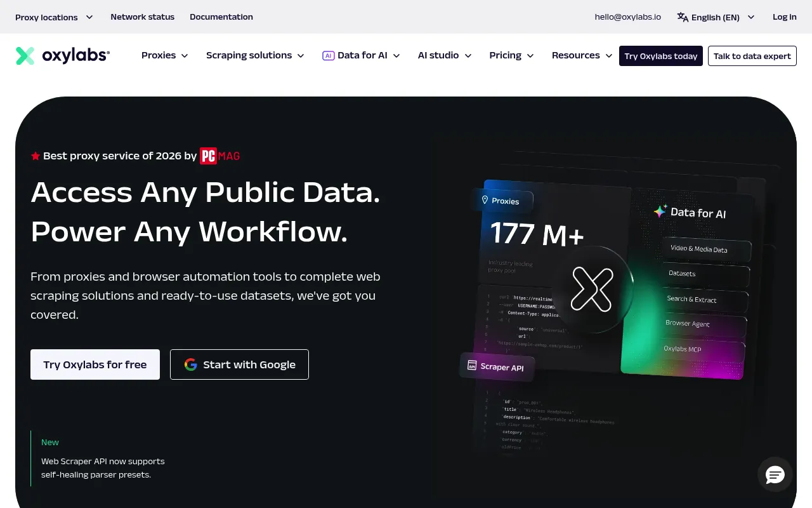Screen dimensions: 812x508
Task: Select Video & Media Data card item
Action: 707,249
